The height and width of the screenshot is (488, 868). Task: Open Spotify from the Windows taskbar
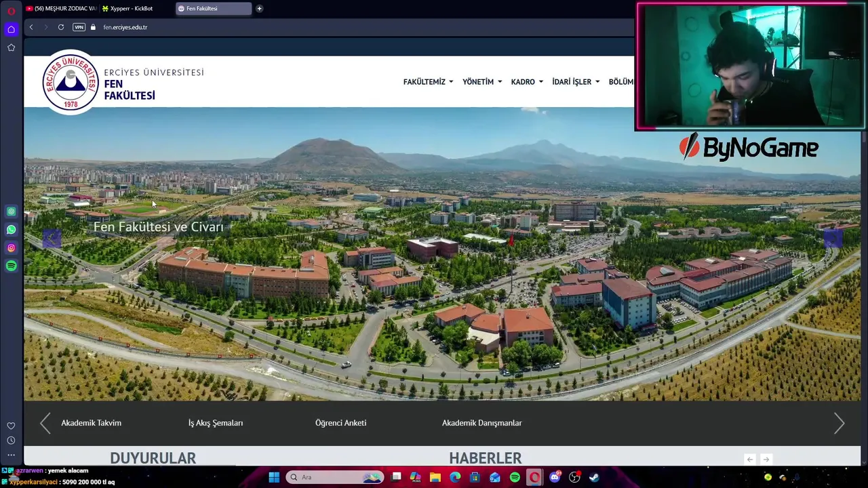click(x=515, y=477)
